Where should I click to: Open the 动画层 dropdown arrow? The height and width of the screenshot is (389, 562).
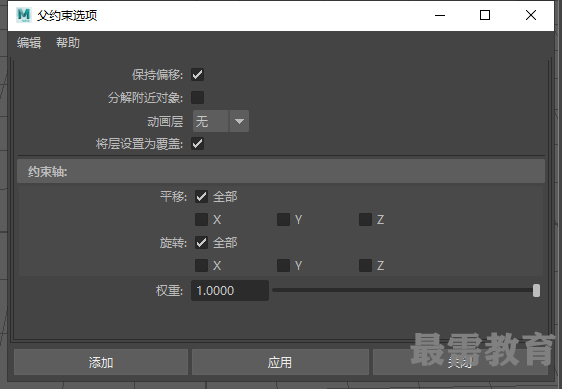pyautogui.click(x=239, y=121)
